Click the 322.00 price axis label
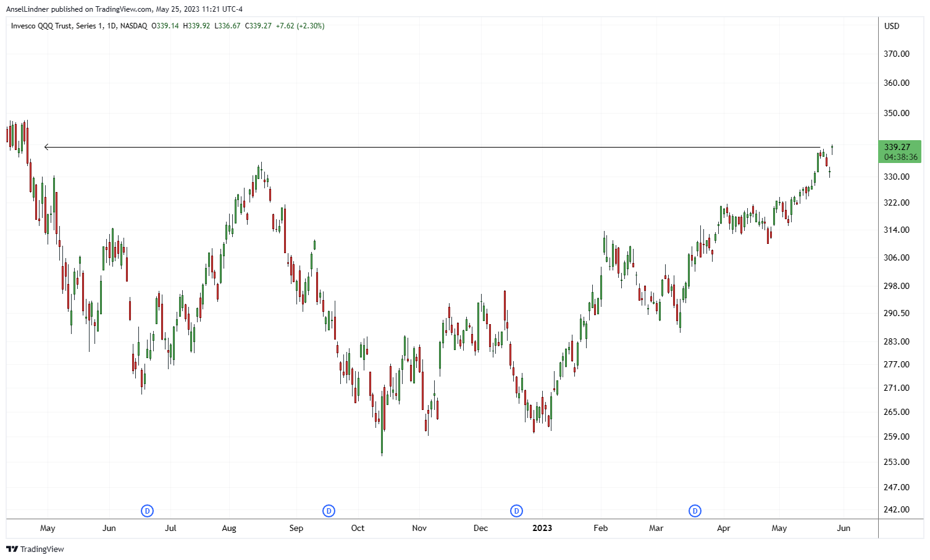Viewport: 930px width, 560px height. pos(897,203)
